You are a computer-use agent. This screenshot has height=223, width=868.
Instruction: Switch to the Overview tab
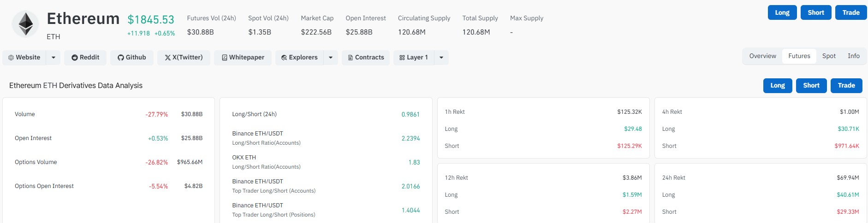pyautogui.click(x=762, y=56)
